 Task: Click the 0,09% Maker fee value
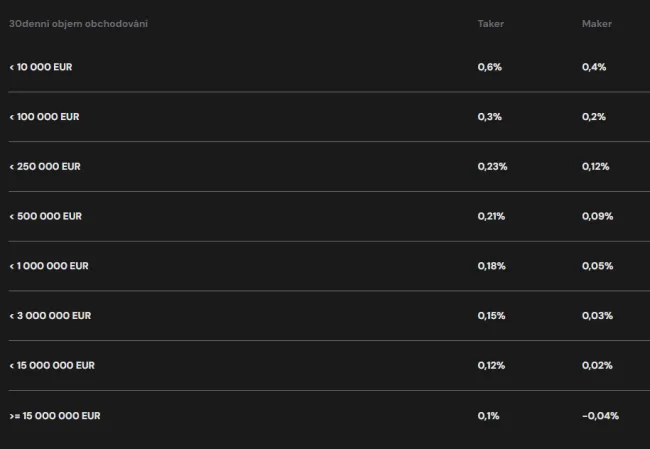(x=597, y=216)
